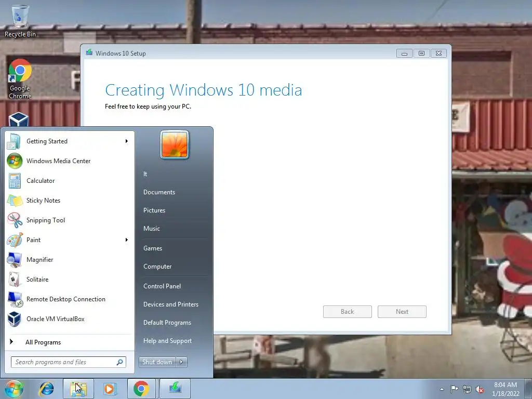Screen dimensions: 532x399
Task: Open the Google Chrome desktop shortcut
Action: pos(20,79)
